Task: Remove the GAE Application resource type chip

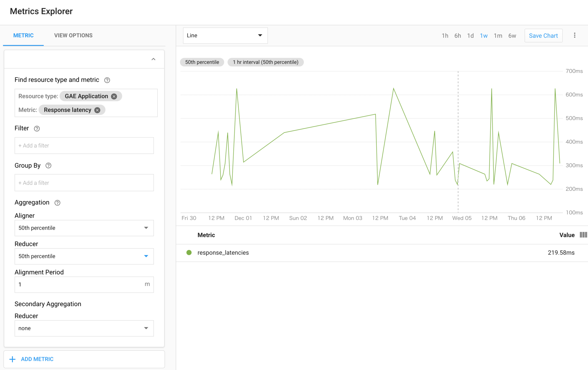Action: point(114,96)
